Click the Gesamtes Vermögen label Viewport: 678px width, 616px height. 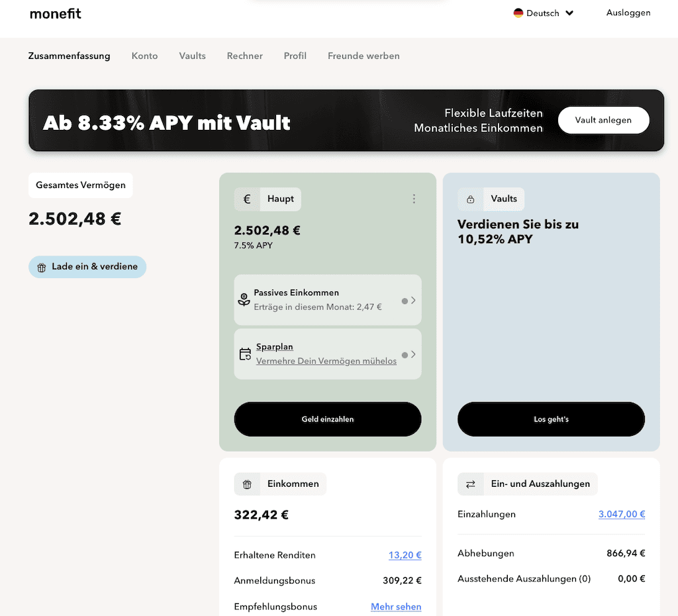point(80,185)
